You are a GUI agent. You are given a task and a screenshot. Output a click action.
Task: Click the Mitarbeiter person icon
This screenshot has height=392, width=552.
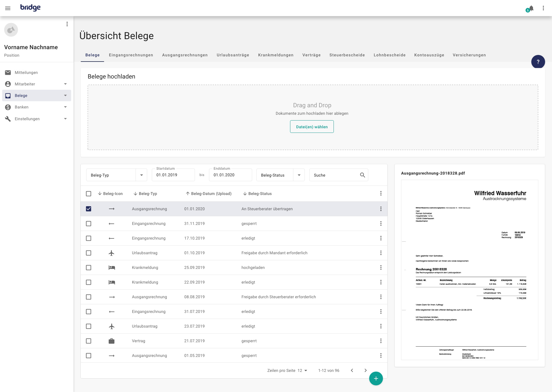tap(8, 84)
